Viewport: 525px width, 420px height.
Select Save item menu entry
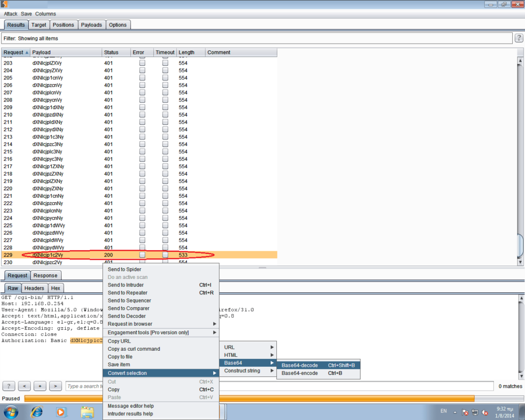pos(161,365)
